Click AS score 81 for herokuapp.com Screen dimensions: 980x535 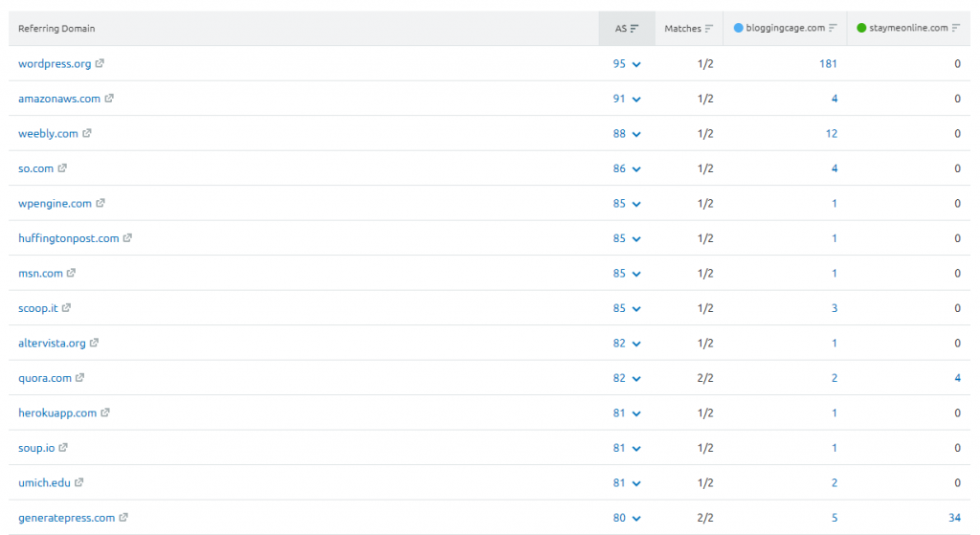pos(619,413)
